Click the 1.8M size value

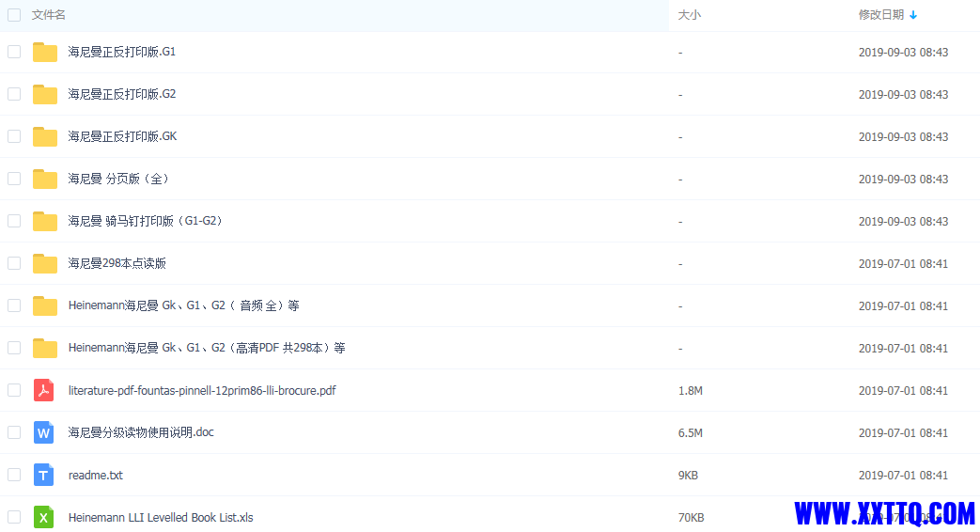(x=691, y=391)
